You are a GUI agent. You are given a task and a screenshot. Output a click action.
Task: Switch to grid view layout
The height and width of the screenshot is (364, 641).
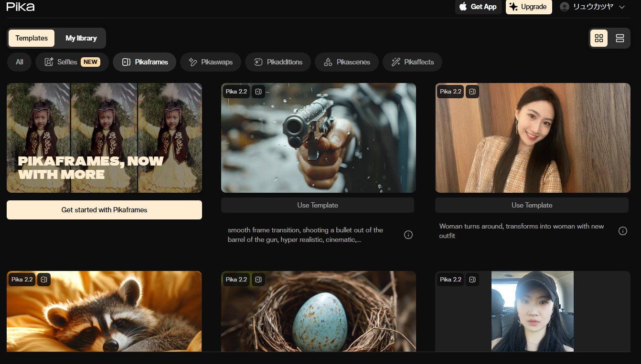pyautogui.click(x=599, y=38)
